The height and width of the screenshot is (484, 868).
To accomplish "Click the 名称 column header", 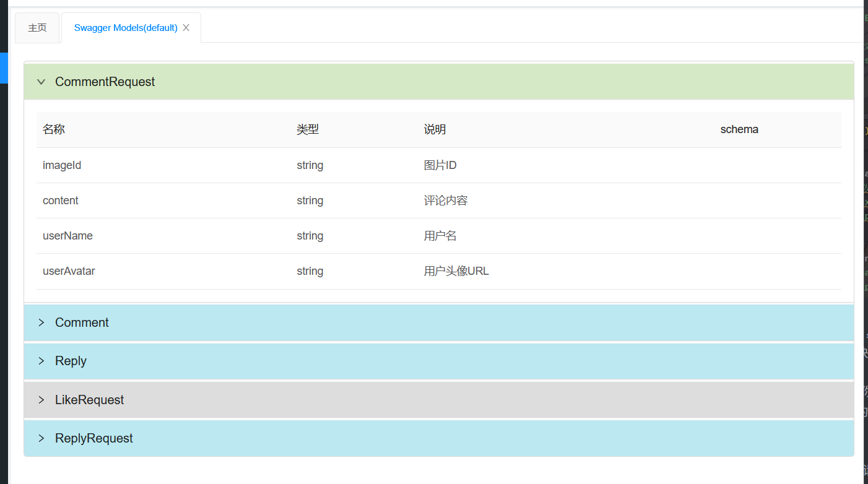I will click(54, 129).
